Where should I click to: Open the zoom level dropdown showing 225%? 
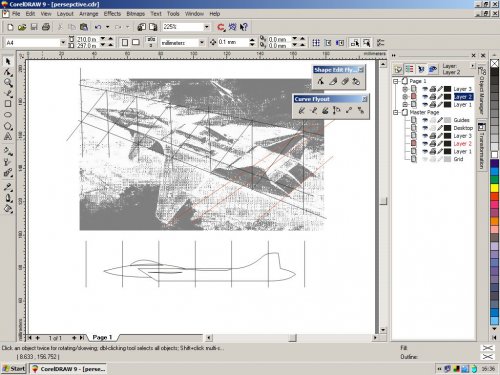207,27
